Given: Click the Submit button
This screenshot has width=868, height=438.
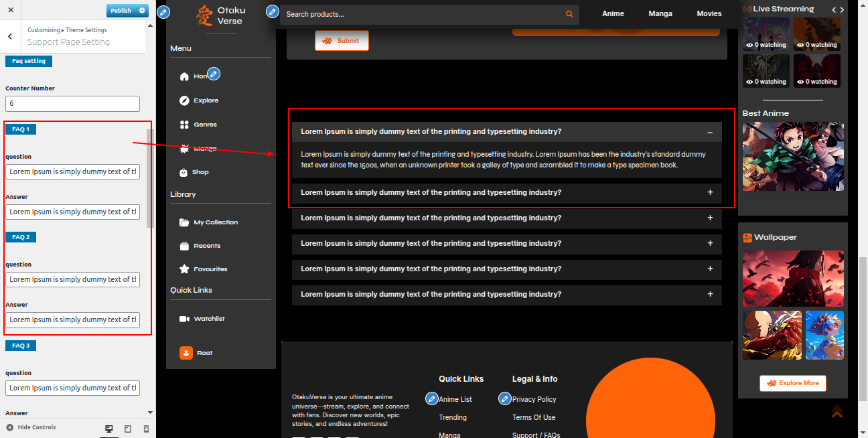Looking at the screenshot, I should [342, 41].
